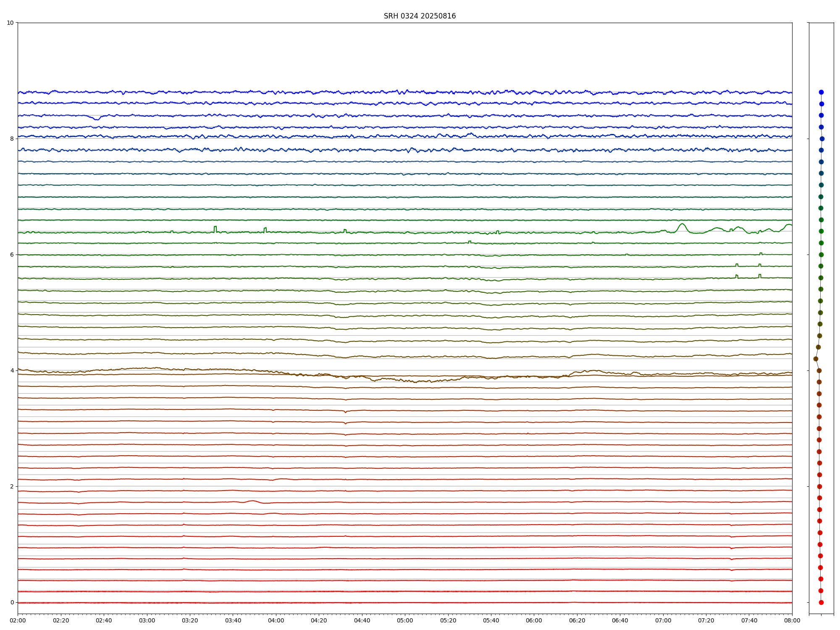Click the y-axis tick label 6

(x=12, y=255)
